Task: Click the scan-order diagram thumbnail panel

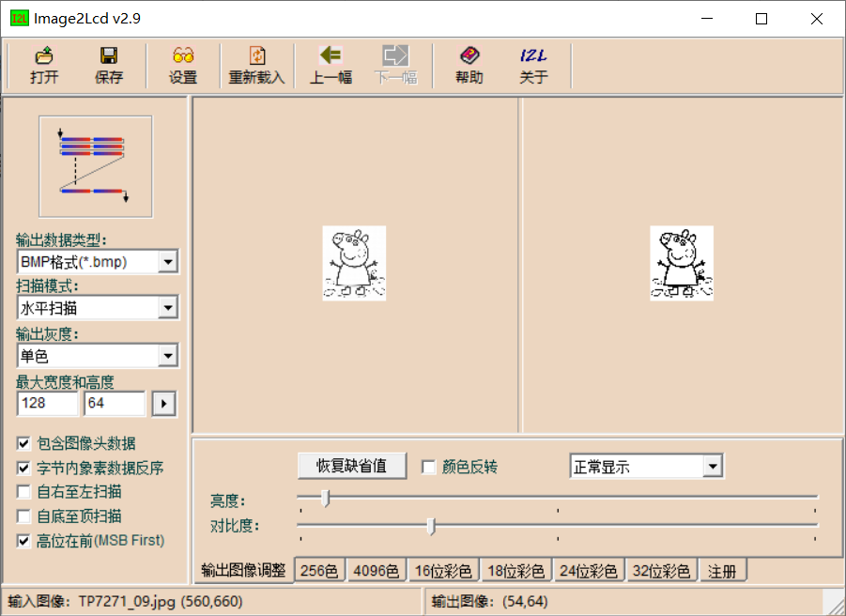Action: 95,165
